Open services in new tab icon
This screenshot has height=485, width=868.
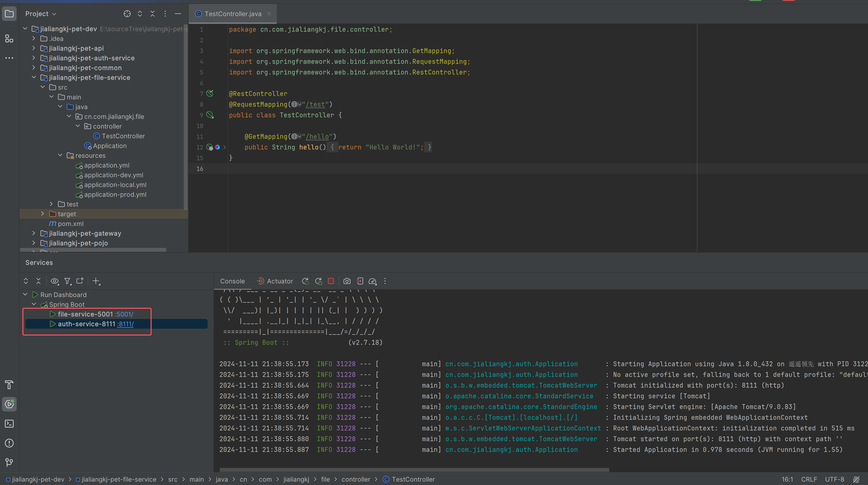(x=80, y=281)
